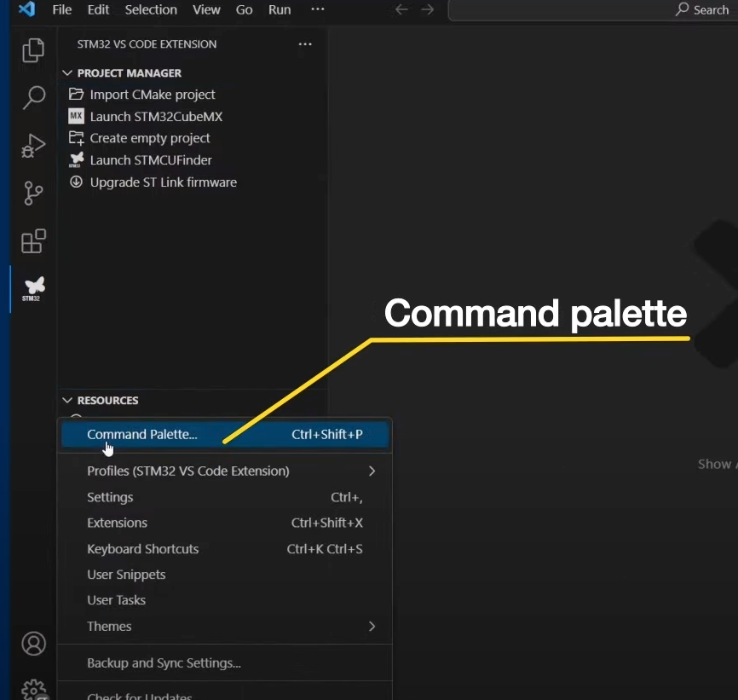Image resolution: width=738 pixels, height=700 pixels.
Task: Click Create empty project
Action: (150, 138)
